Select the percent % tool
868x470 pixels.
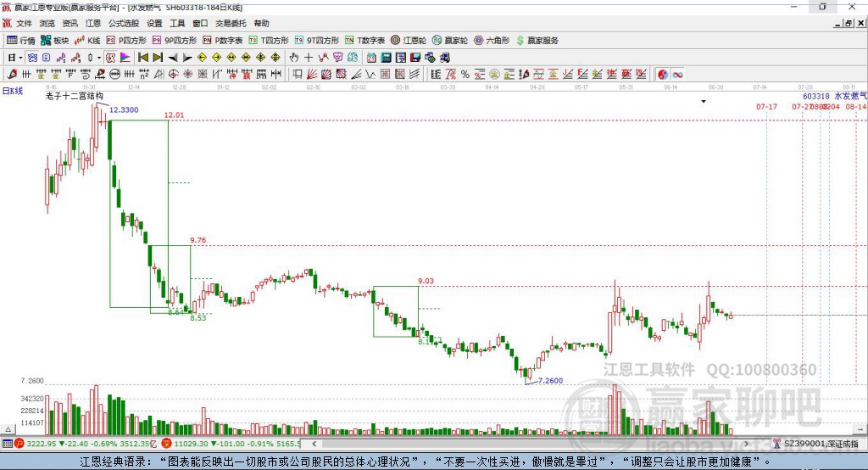[465, 75]
